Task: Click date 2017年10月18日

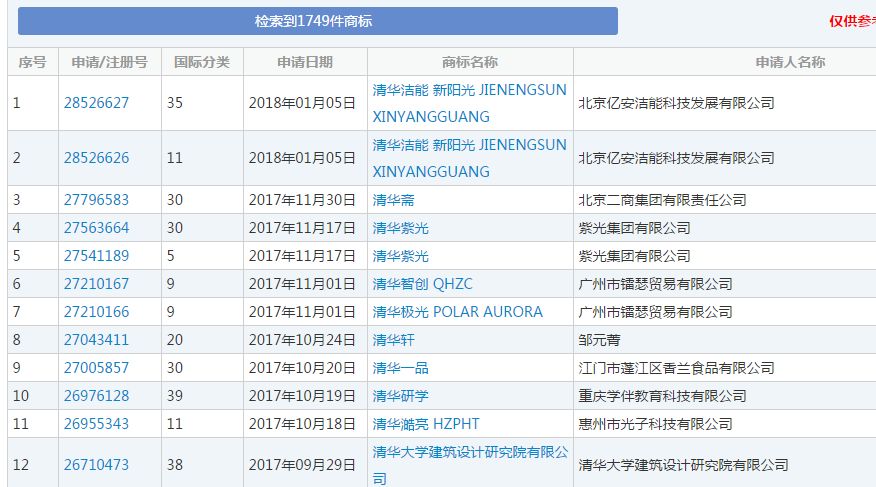Action: [x=302, y=423]
